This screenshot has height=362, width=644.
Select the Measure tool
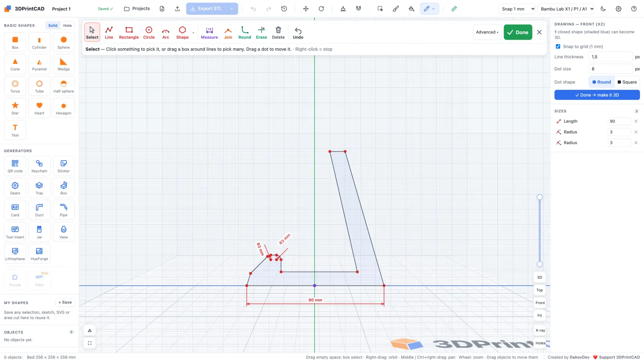click(209, 33)
